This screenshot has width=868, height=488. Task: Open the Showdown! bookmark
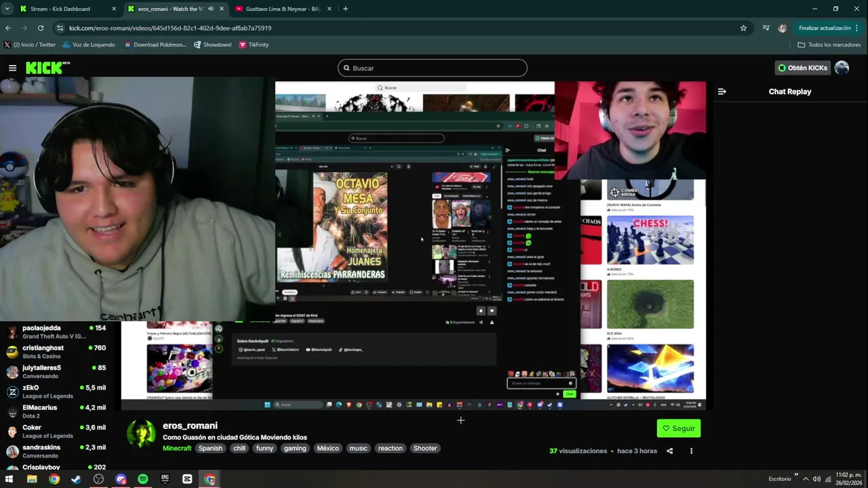pyautogui.click(x=212, y=45)
